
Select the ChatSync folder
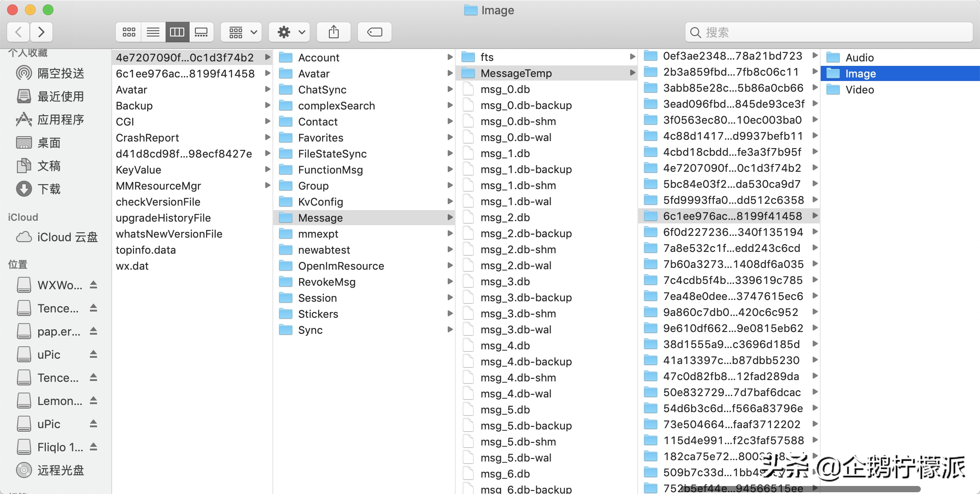click(364, 89)
